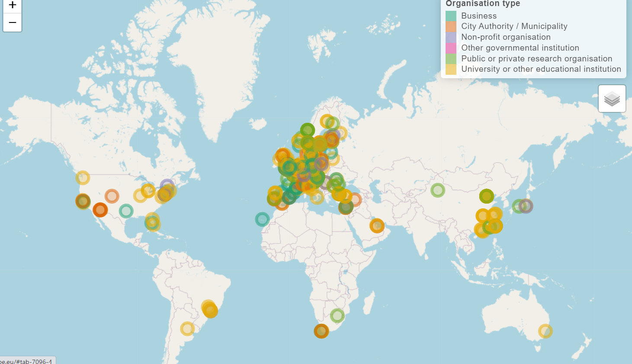
Task: Select 'Non-profit organisation' legend label
Action: (x=506, y=37)
